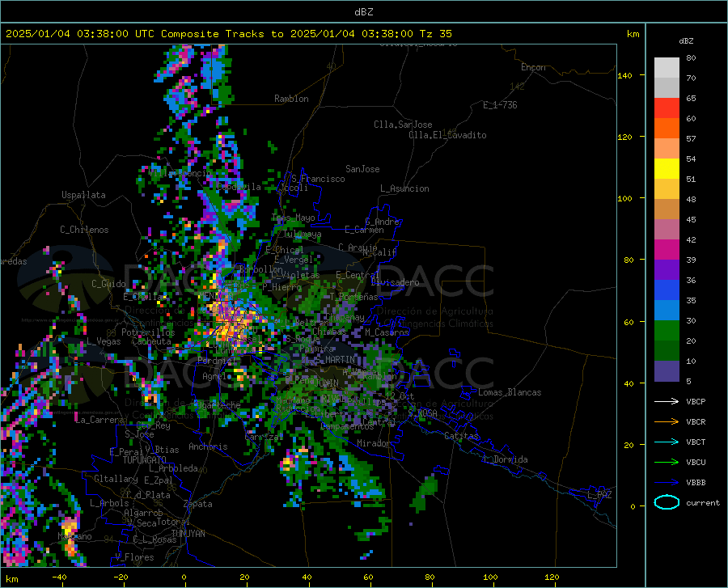The height and width of the screenshot is (588, 728).
Task: Click the -40 km horizontal axis tick
Action: coord(59,577)
